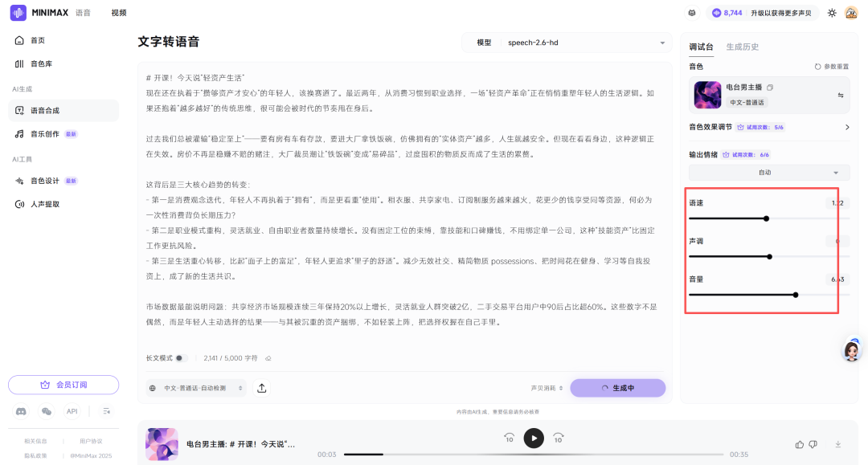Screen dimensions: 868x465
Task: Seek on the audio progress bar
Action: 534,455
